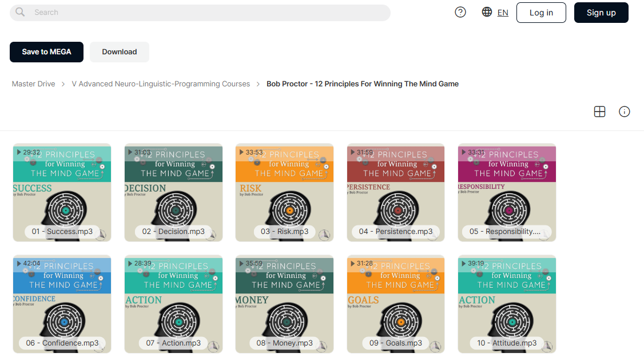Image resolution: width=644 pixels, height=361 pixels.
Task: Click the search magnifier icon
Action: click(x=20, y=13)
